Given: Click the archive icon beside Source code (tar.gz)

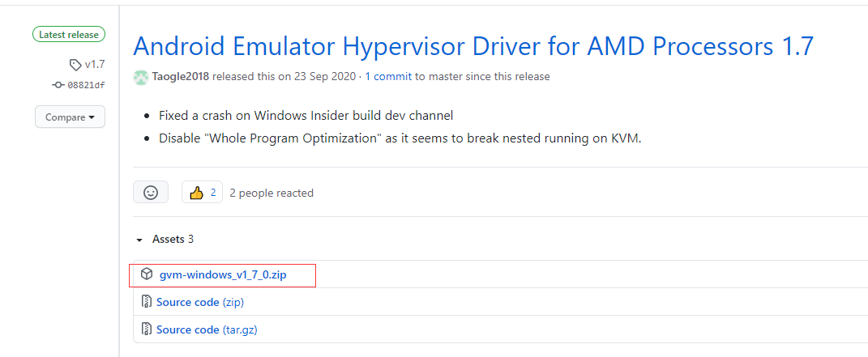Looking at the screenshot, I should pyautogui.click(x=146, y=329).
